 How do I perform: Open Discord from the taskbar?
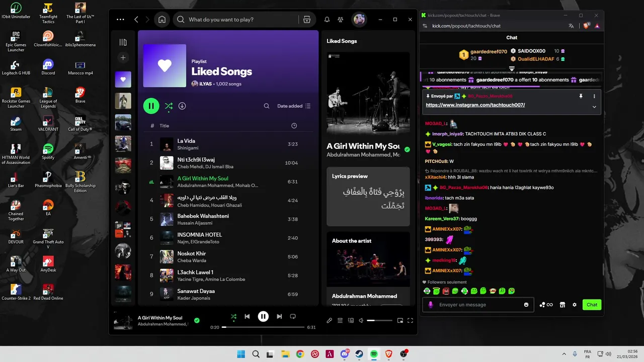(345, 354)
